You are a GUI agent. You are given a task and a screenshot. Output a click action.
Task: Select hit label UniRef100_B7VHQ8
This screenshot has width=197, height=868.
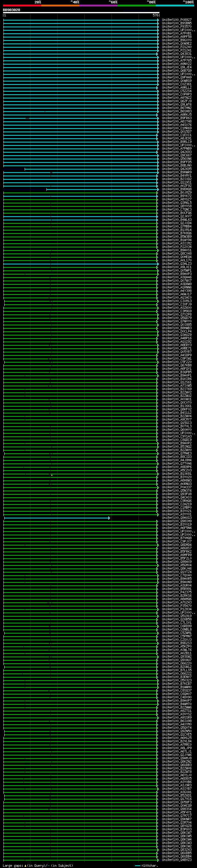(x=176, y=538)
